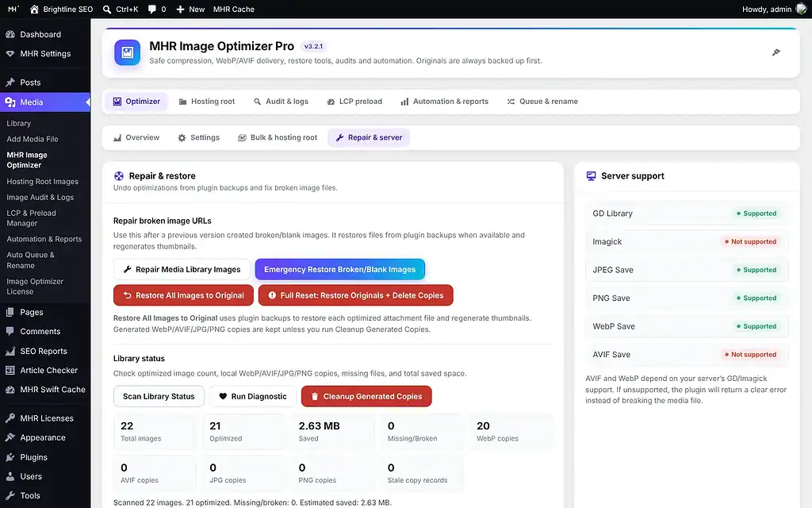Go to the LCP preload tab
Screen dimensions: 812x508
[354, 102]
